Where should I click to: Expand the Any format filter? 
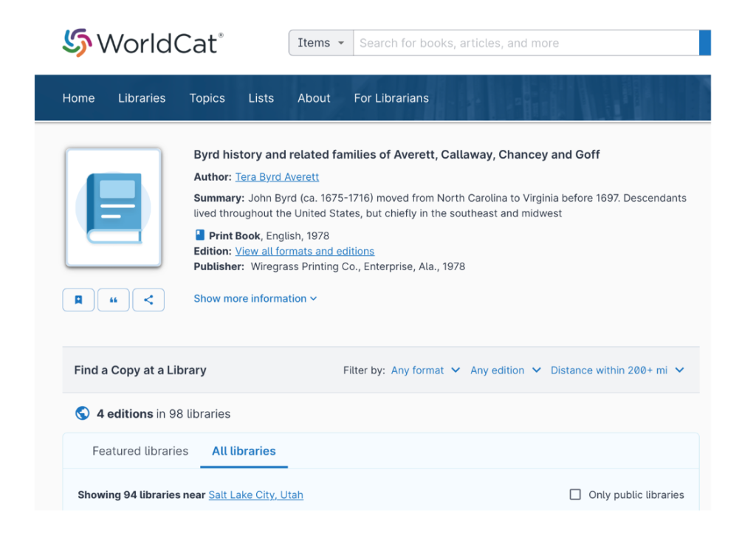(425, 370)
